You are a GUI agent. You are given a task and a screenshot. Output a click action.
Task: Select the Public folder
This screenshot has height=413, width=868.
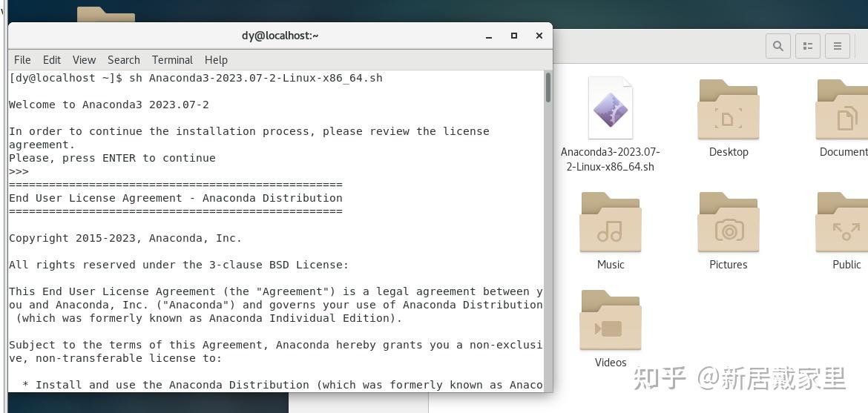click(x=843, y=222)
